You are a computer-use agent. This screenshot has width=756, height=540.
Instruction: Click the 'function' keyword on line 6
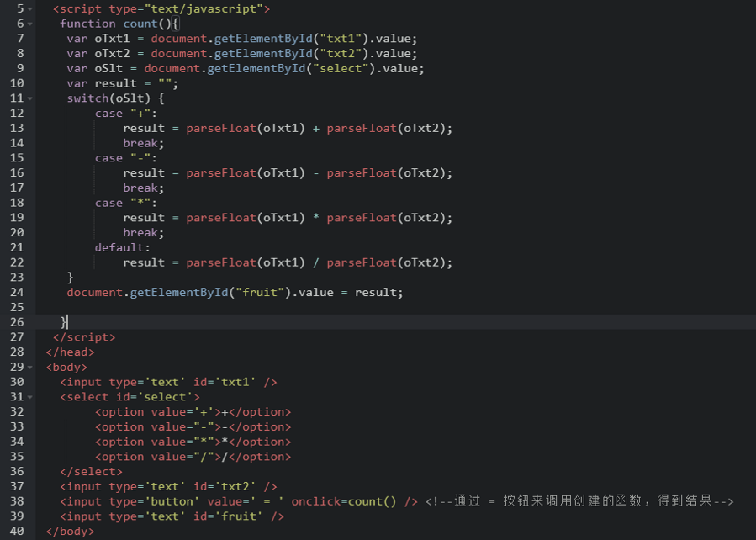coord(87,24)
